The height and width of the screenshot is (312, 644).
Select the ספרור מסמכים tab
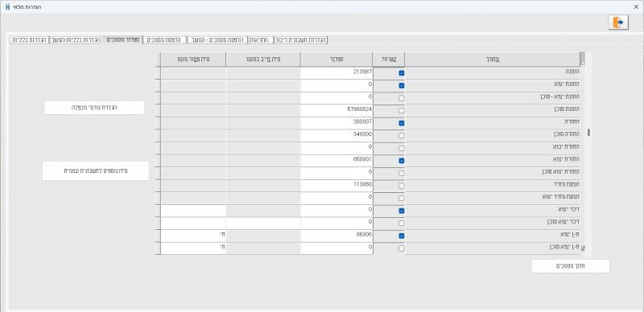pos(123,39)
